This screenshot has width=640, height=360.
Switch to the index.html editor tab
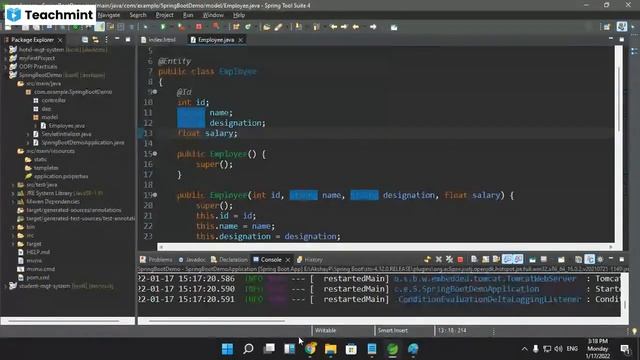pos(158,40)
